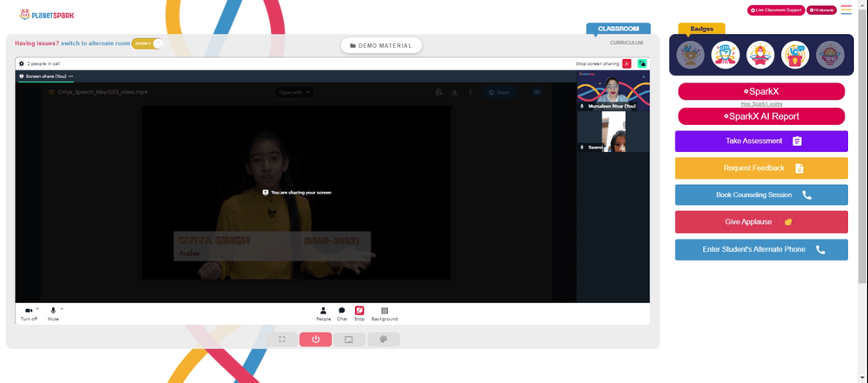Select Mursaleen Nisar (You) video tile
868x383 pixels.
pyautogui.click(x=614, y=91)
